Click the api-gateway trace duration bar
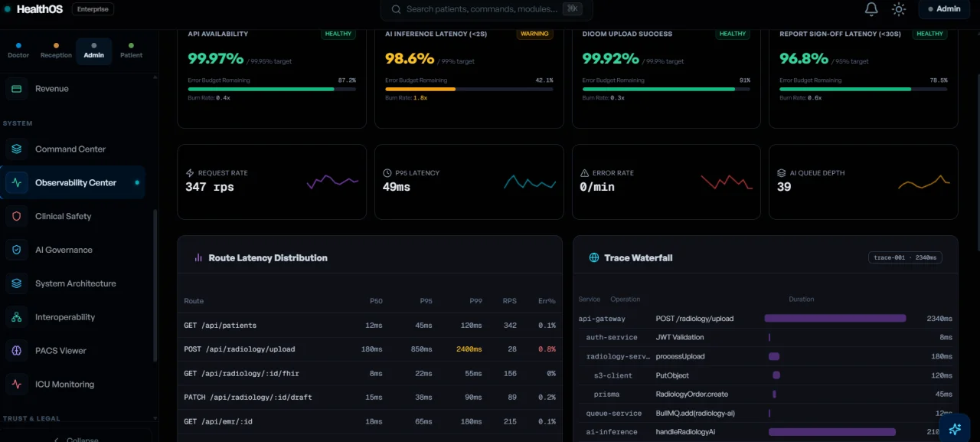 point(835,318)
